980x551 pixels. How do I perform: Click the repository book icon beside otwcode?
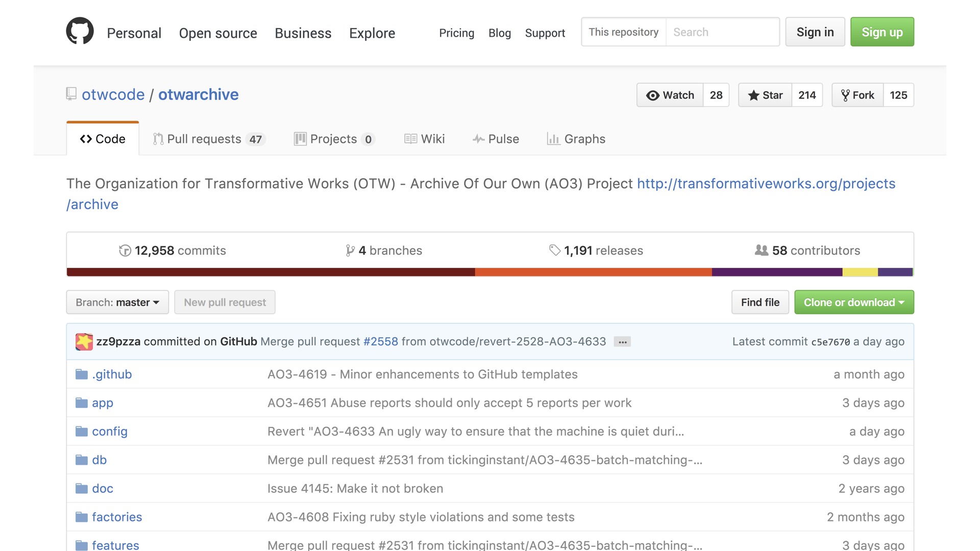(71, 94)
